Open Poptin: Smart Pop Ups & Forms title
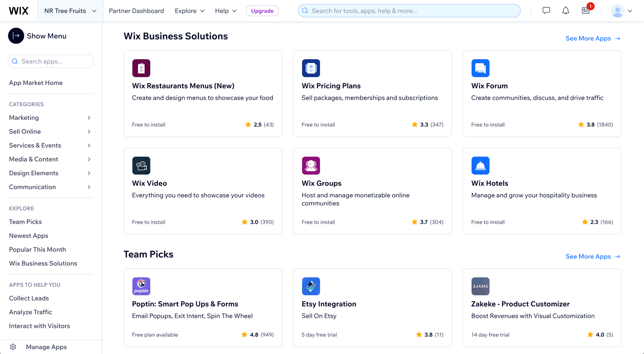This screenshot has width=644, height=354. pyautogui.click(x=185, y=304)
